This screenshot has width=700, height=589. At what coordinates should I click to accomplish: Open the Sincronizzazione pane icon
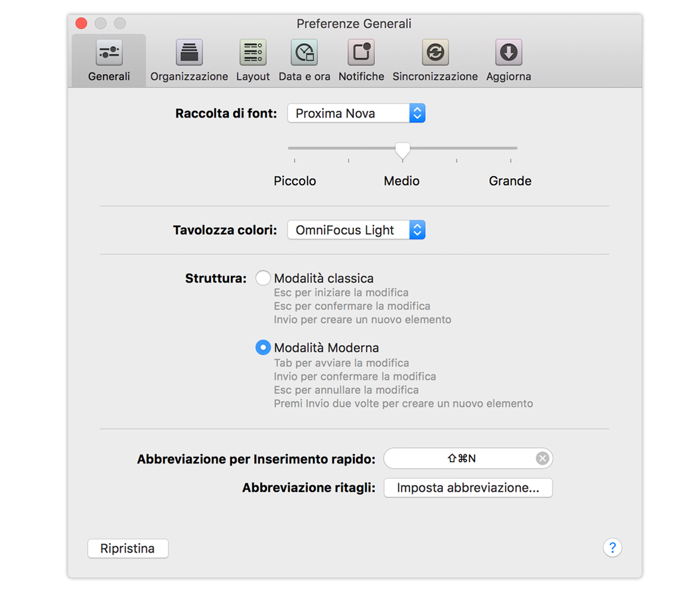click(x=435, y=55)
